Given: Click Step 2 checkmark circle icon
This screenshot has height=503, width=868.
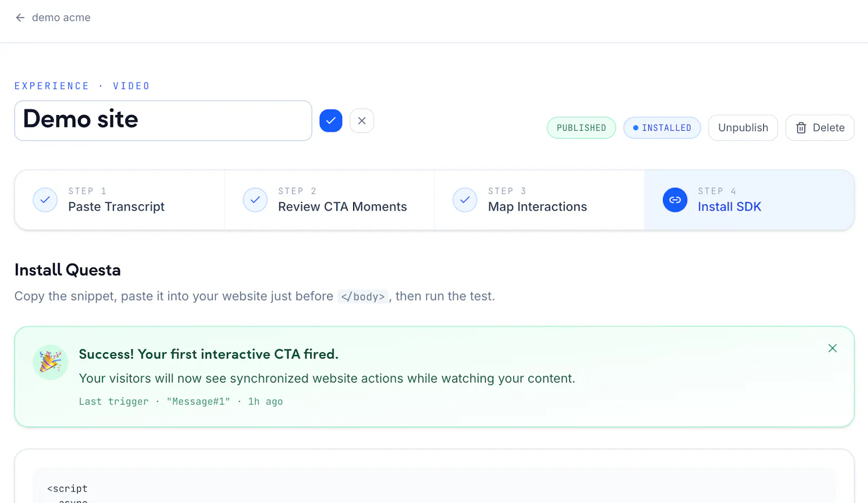Looking at the screenshot, I should (255, 200).
